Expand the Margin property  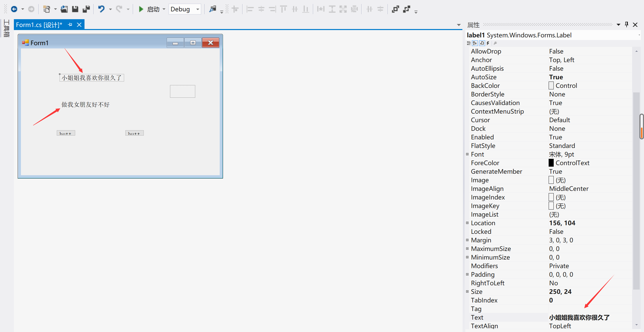click(467, 240)
